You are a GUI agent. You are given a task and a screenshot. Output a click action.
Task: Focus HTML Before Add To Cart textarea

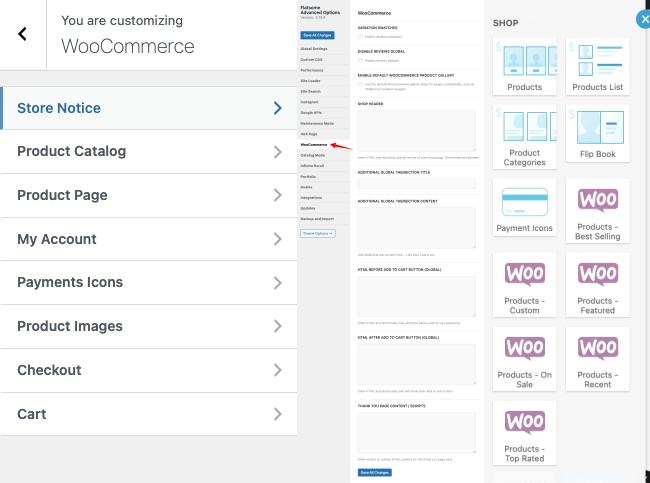417,296
